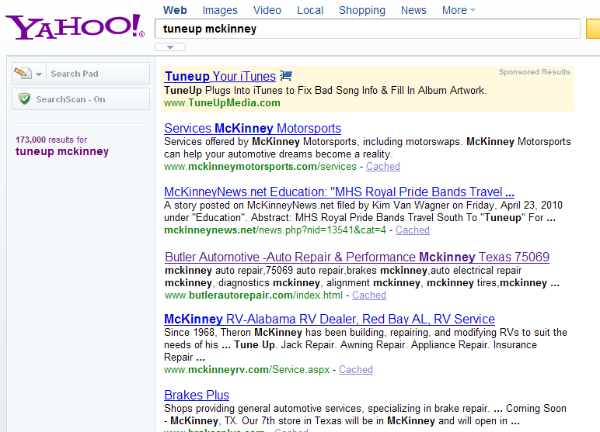Switch to the Video search tab
Screen dimensions: 600x432
[x=267, y=10]
